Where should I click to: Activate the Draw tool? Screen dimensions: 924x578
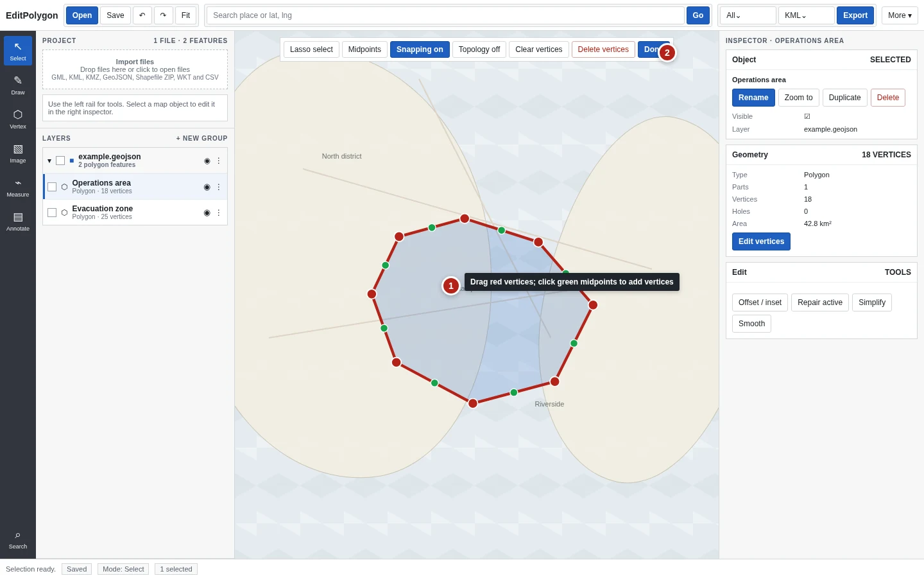[x=18, y=85]
